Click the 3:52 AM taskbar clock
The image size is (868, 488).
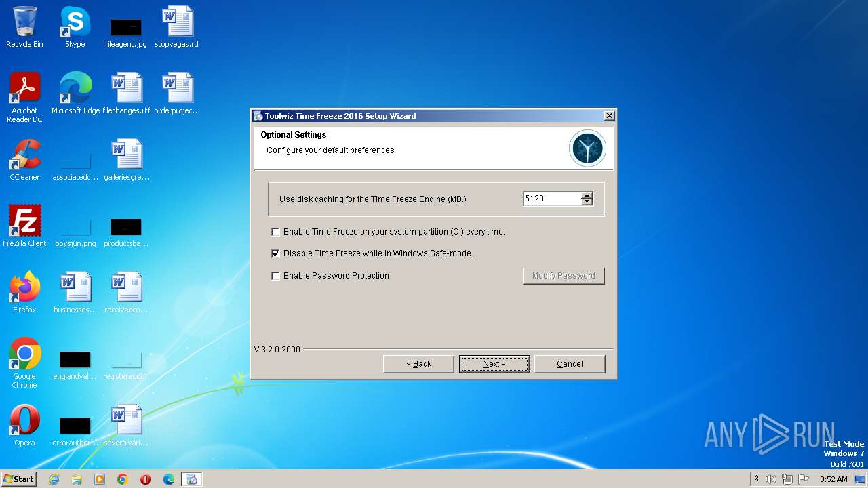(x=833, y=479)
